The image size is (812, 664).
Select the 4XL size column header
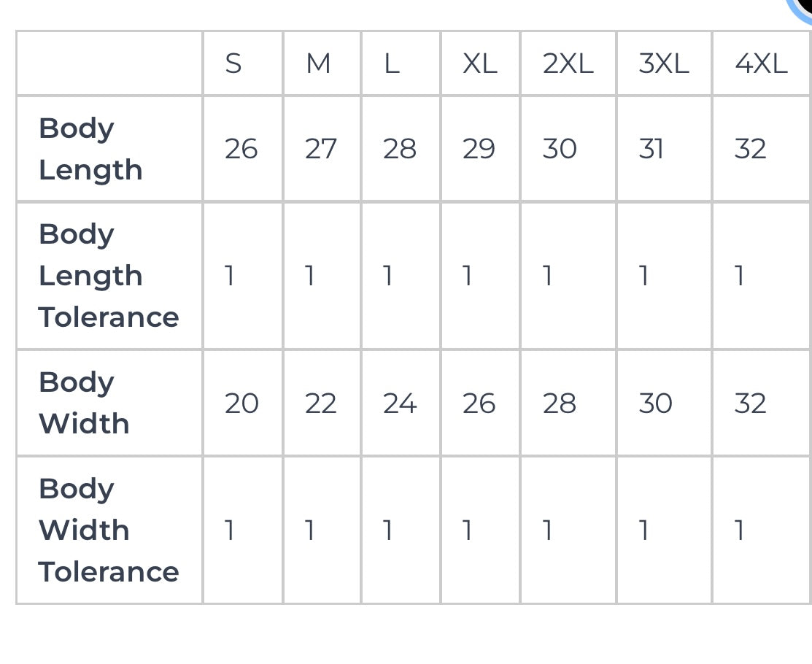(x=760, y=64)
